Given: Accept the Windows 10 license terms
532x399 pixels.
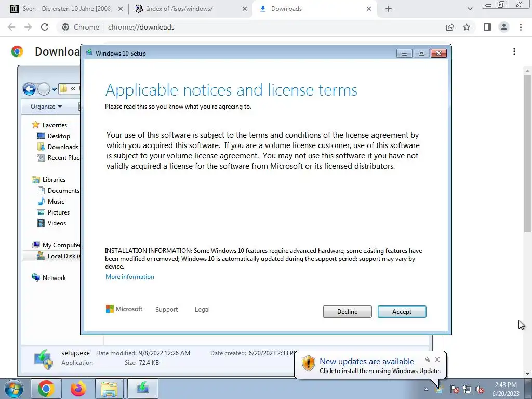Looking at the screenshot, I should [x=402, y=312].
